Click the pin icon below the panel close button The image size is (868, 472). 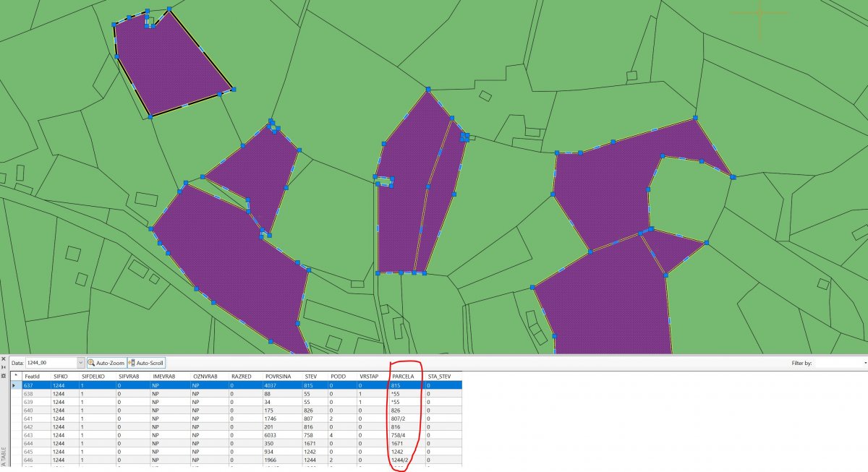point(3,367)
